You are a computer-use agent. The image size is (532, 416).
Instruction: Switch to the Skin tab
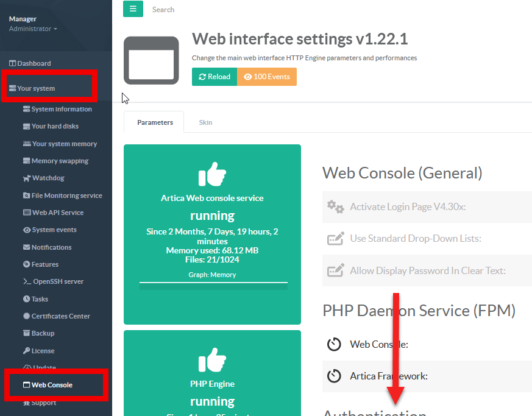point(205,122)
